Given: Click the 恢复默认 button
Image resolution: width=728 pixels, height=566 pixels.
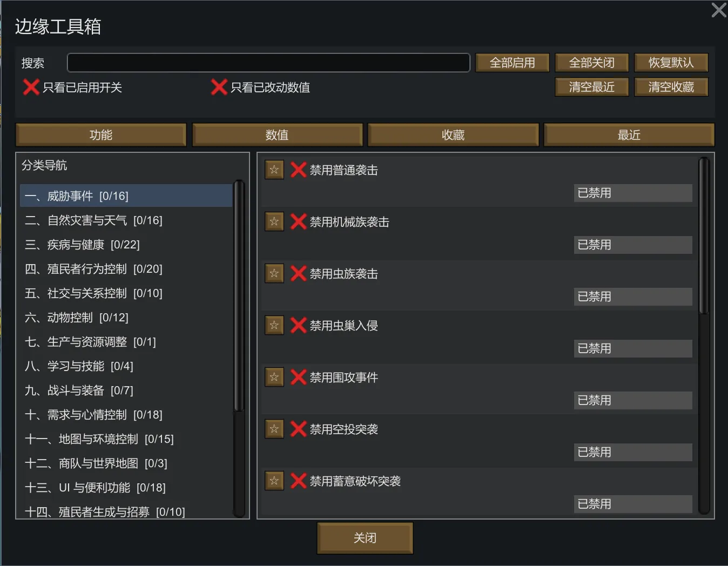Looking at the screenshot, I should click(x=671, y=63).
